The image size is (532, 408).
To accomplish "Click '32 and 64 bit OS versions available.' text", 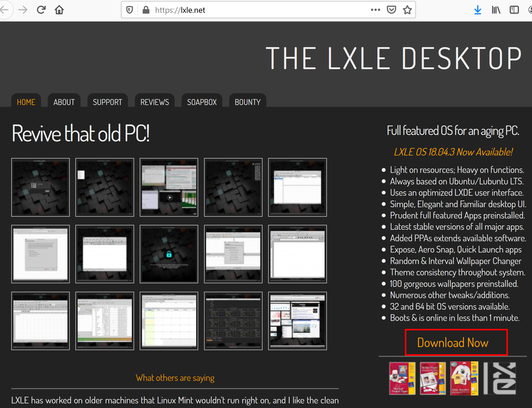I will pos(450,307).
